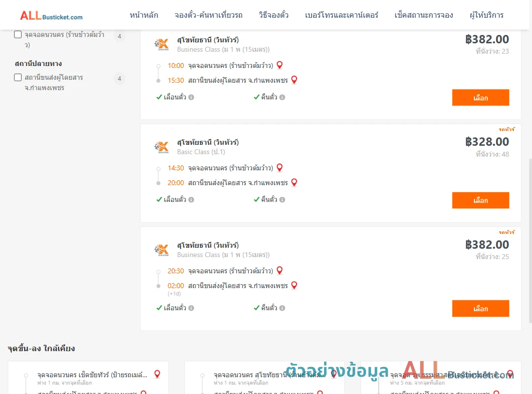532x394 pixels.
Task: Open map pin for 02:00 arrival station
Action: (294, 285)
